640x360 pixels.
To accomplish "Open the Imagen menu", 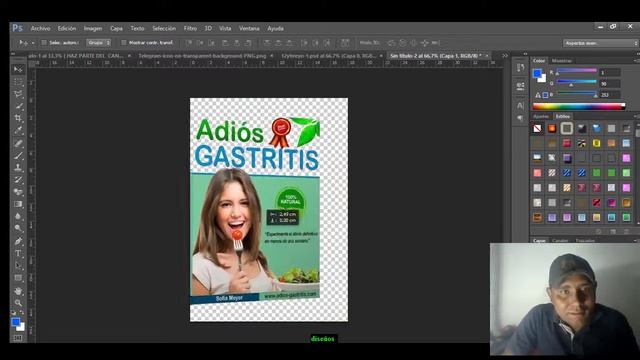I will (x=93, y=28).
